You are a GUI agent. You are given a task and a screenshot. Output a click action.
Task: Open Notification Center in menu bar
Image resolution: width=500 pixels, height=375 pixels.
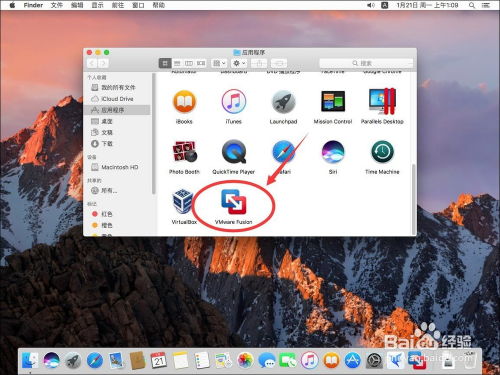click(486, 5)
